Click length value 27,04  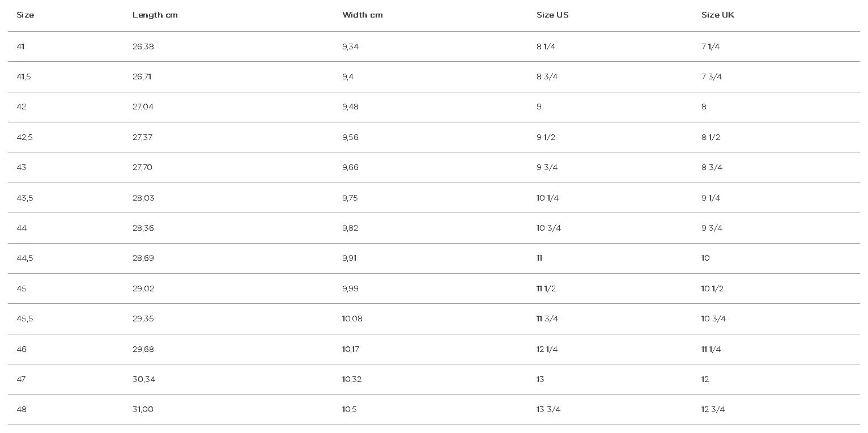tap(143, 107)
